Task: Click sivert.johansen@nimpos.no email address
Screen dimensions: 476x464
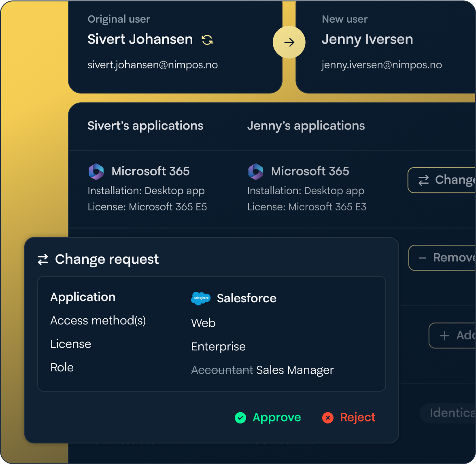Action: (x=153, y=64)
